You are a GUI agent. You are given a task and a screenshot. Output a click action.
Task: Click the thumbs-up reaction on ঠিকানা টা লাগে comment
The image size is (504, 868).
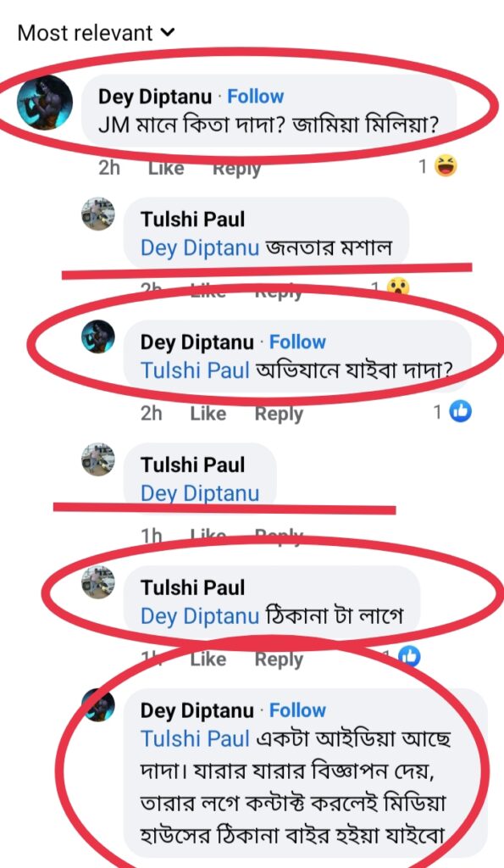409,657
